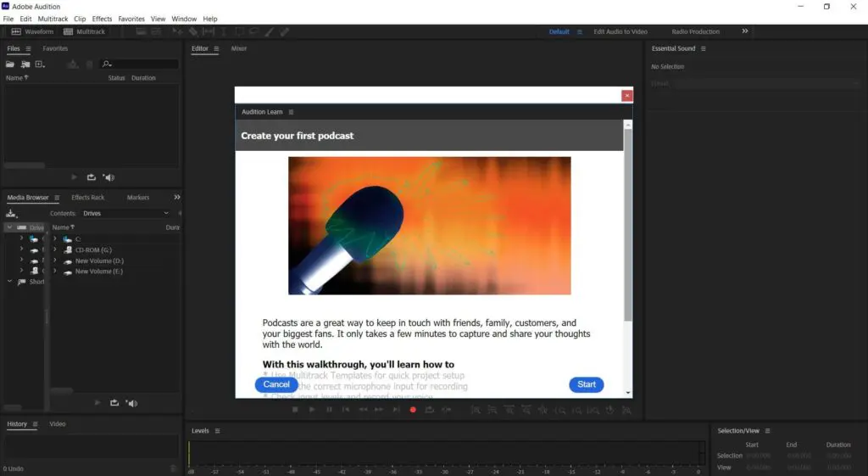Open the Default workspace menu icon
Viewport: 868px width, 476px height.
580,32
